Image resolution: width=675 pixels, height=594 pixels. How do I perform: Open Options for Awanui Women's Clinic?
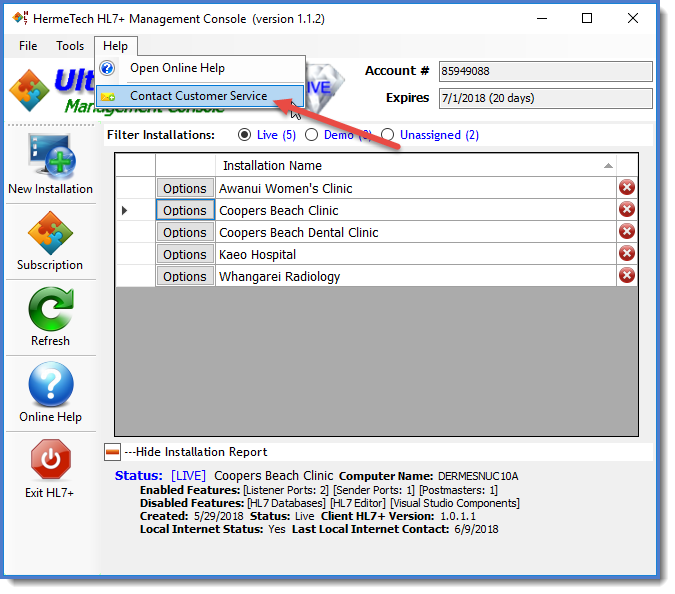[185, 189]
